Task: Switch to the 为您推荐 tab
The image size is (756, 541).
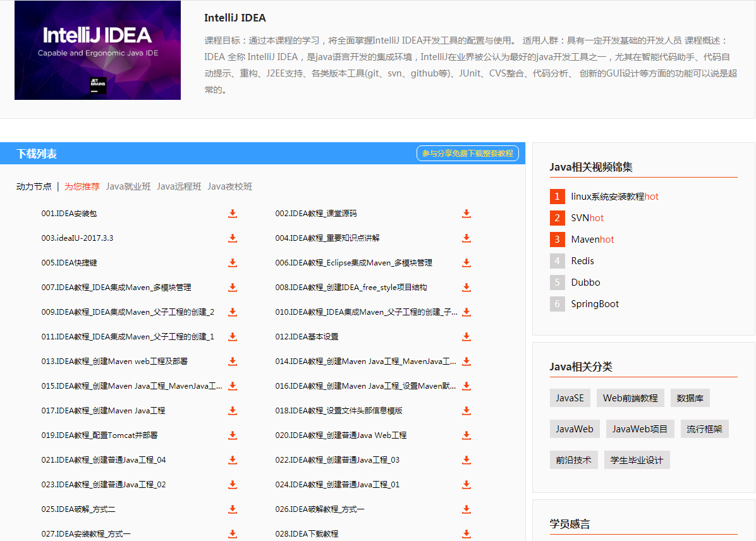Action: pyautogui.click(x=82, y=186)
